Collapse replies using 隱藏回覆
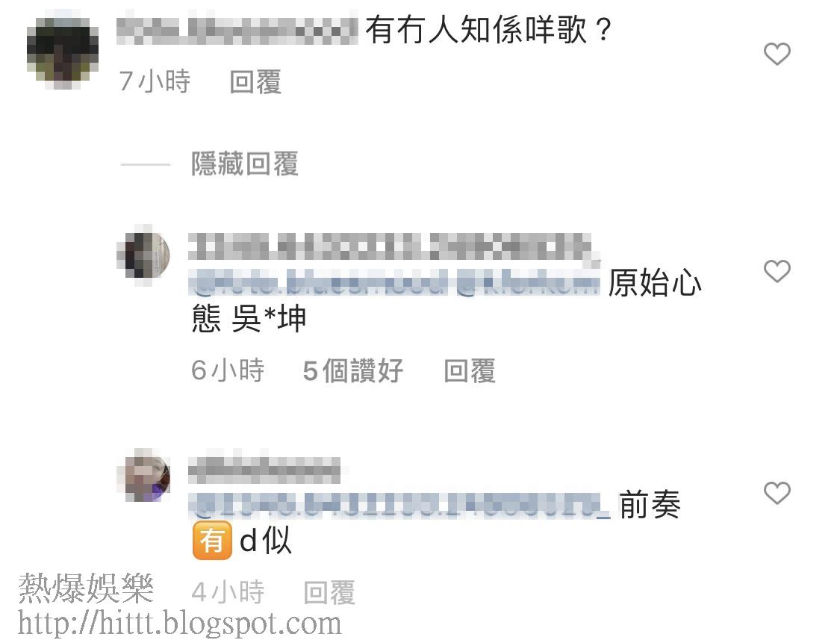The image size is (840, 643). 245,164
